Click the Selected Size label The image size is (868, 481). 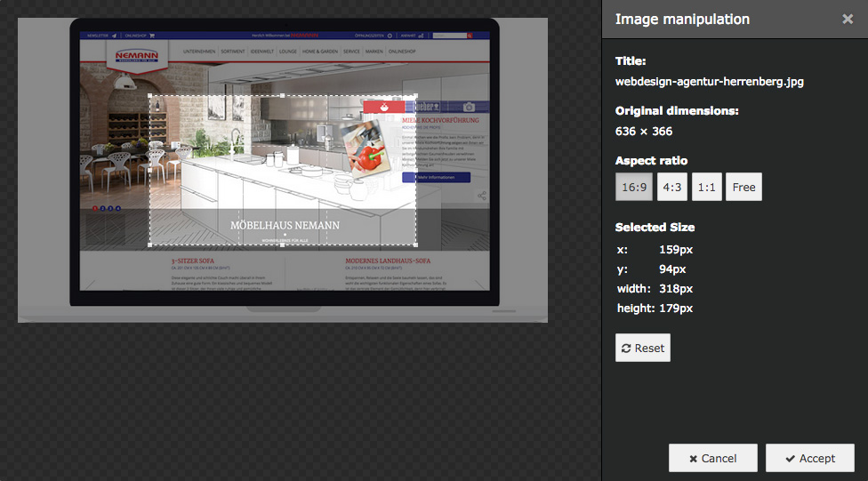655,227
